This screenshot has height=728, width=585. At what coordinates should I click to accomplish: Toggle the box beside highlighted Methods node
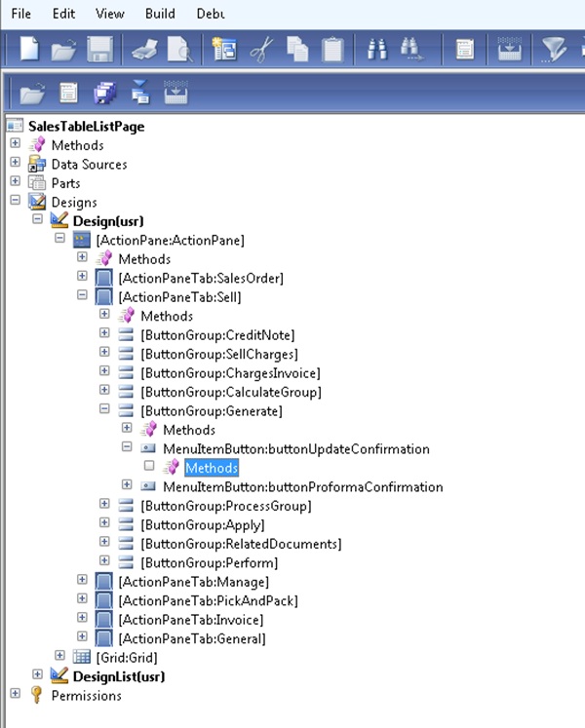tap(149, 468)
